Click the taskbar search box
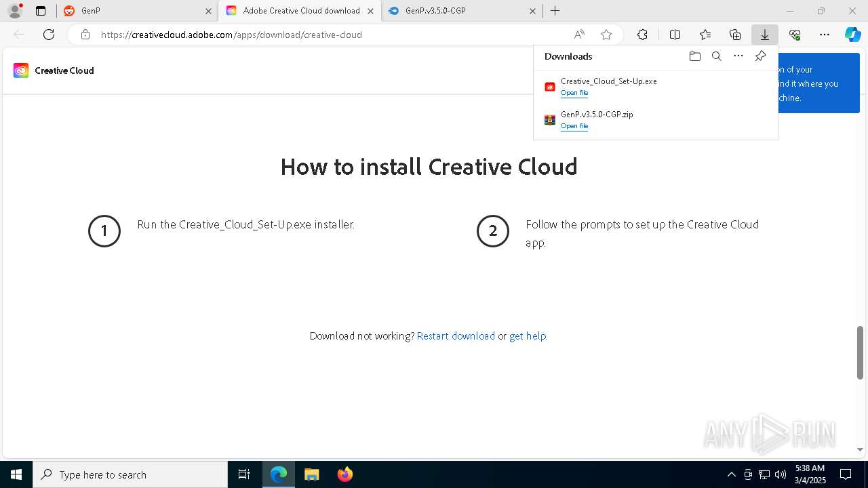The height and width of the screenshot is (488, 868). coord(130,474)
